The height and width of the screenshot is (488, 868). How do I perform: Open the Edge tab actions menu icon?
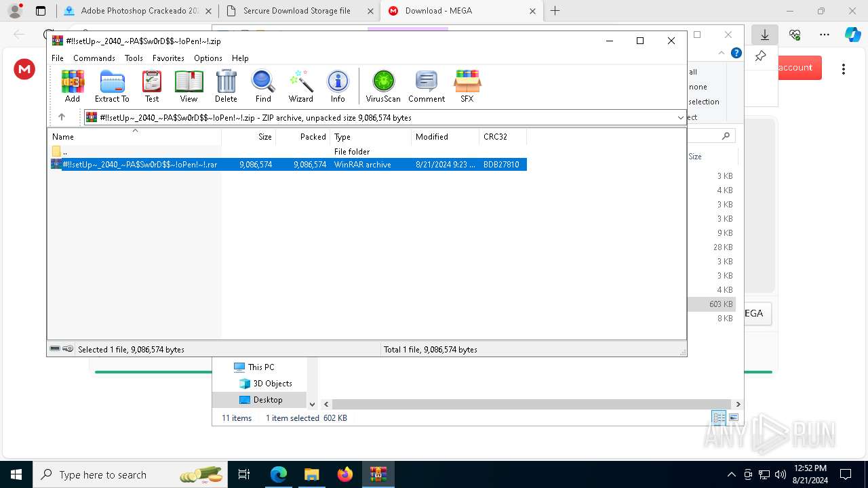coord(41,11)
